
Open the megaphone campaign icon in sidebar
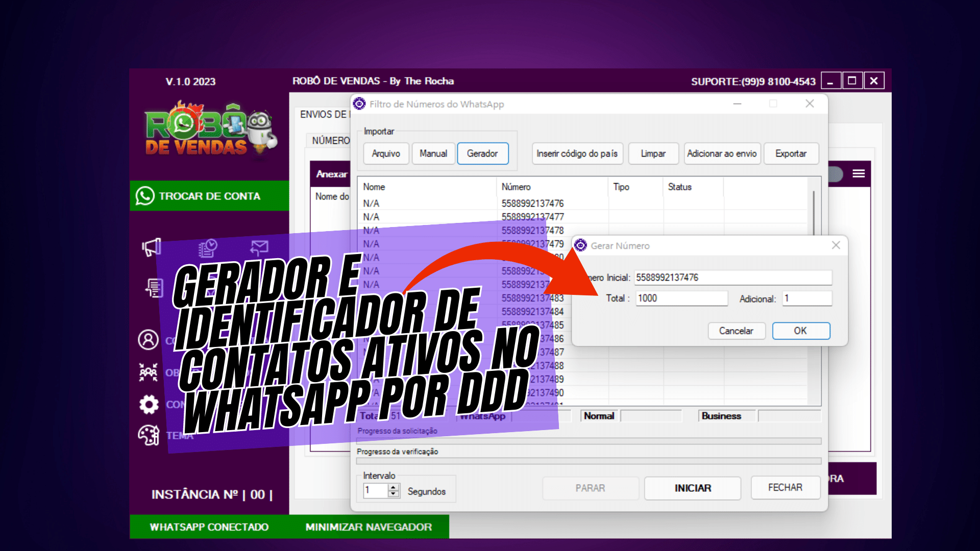click(x=151, y=247)
